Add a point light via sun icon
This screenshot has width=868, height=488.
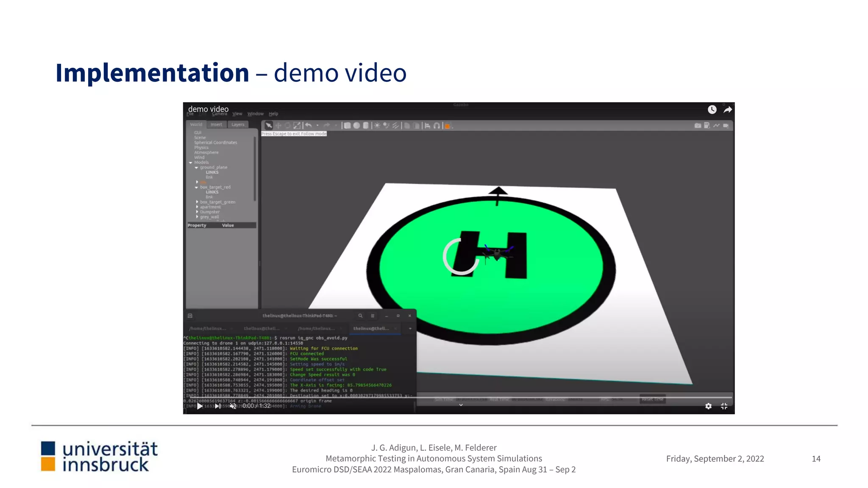pyautogui.click(x=377, y=125)
